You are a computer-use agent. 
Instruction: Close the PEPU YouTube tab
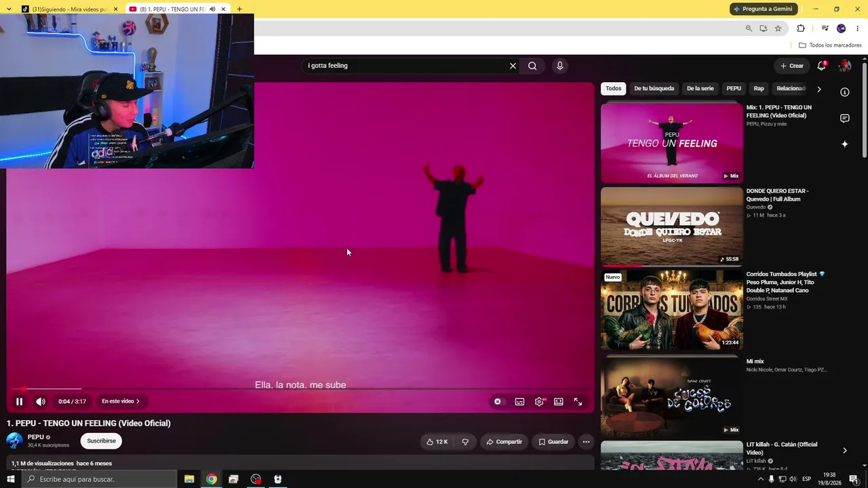pos(223,9)
